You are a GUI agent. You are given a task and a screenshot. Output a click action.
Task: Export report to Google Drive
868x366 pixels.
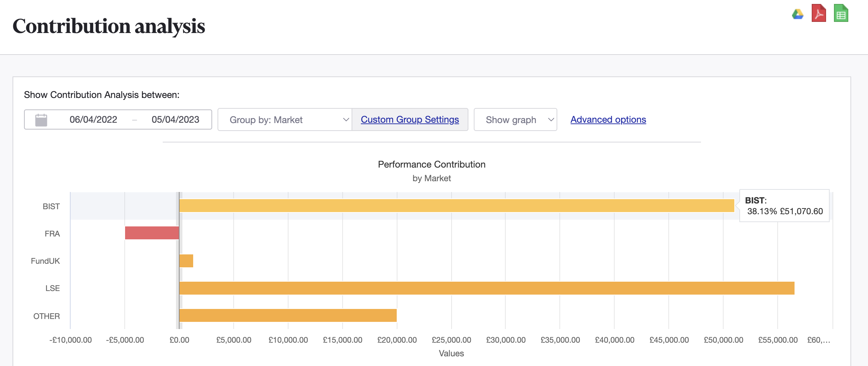tap(797, 14)
